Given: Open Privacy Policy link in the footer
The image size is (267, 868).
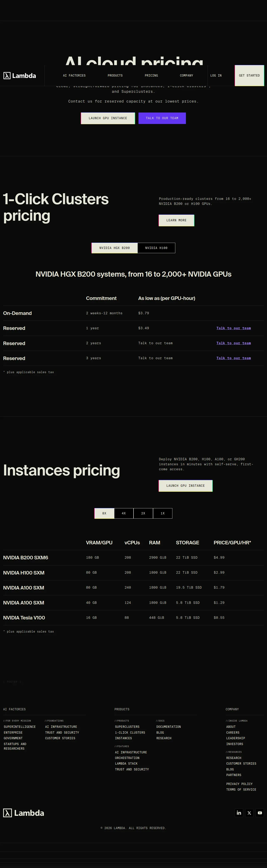Looking at the screenshot, I should [x=239, y=784].
